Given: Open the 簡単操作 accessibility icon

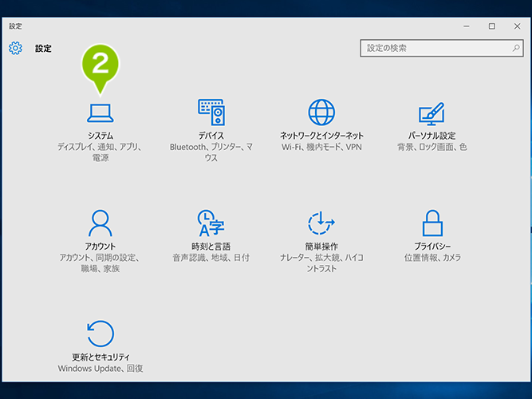Looking at the screenshot, I should tap(321, 223).
